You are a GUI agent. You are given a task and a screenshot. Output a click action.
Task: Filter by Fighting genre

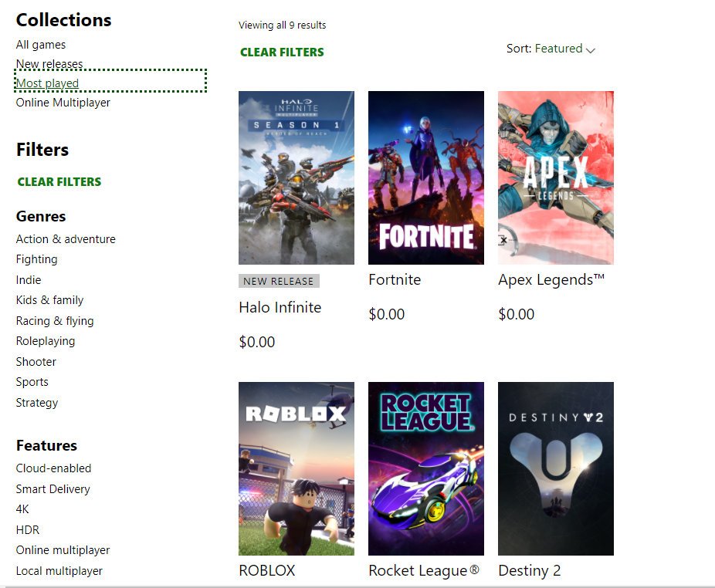click(x=36, y=259)
